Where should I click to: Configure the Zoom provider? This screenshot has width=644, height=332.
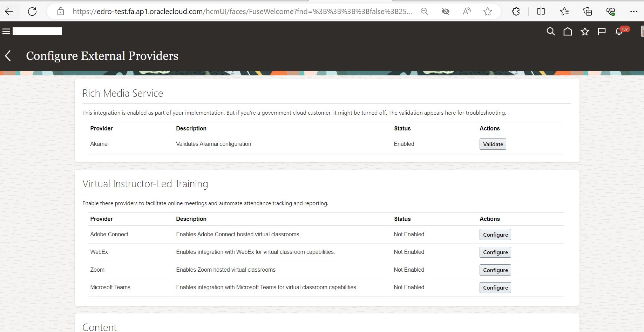[495, 270]
